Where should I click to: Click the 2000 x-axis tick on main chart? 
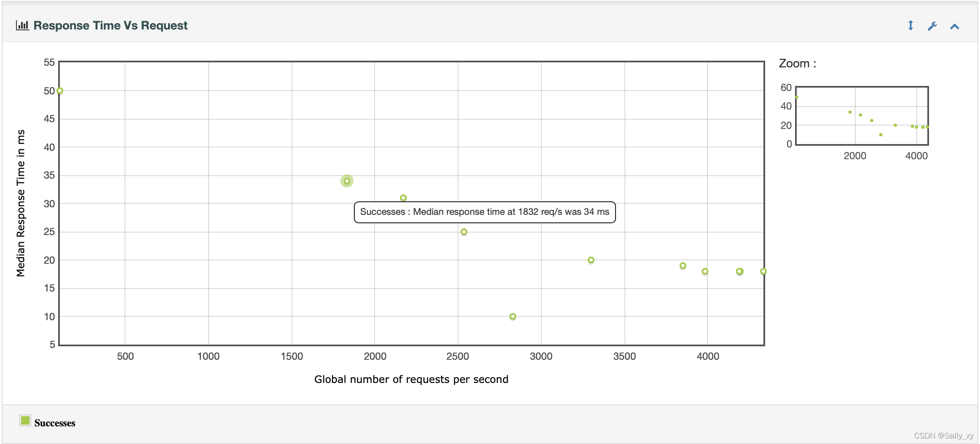click(375, 356)
